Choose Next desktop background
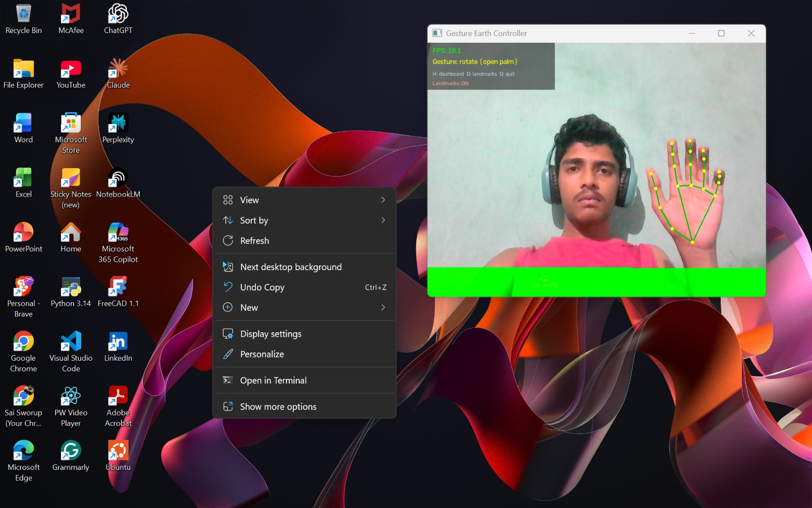Image resolution: width=812 pixels, height=508 pixels. (304, 267)
